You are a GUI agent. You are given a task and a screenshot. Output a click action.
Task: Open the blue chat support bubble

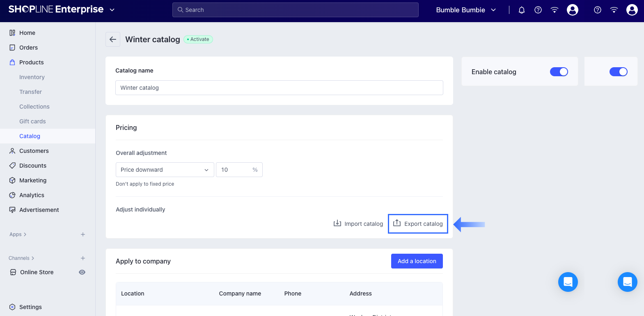(x=568, y=282)
